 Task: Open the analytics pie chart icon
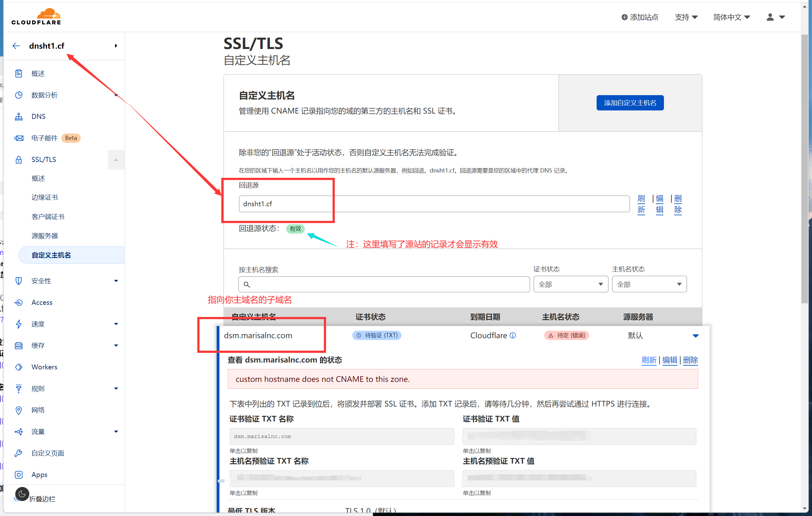tap(18, 95)
